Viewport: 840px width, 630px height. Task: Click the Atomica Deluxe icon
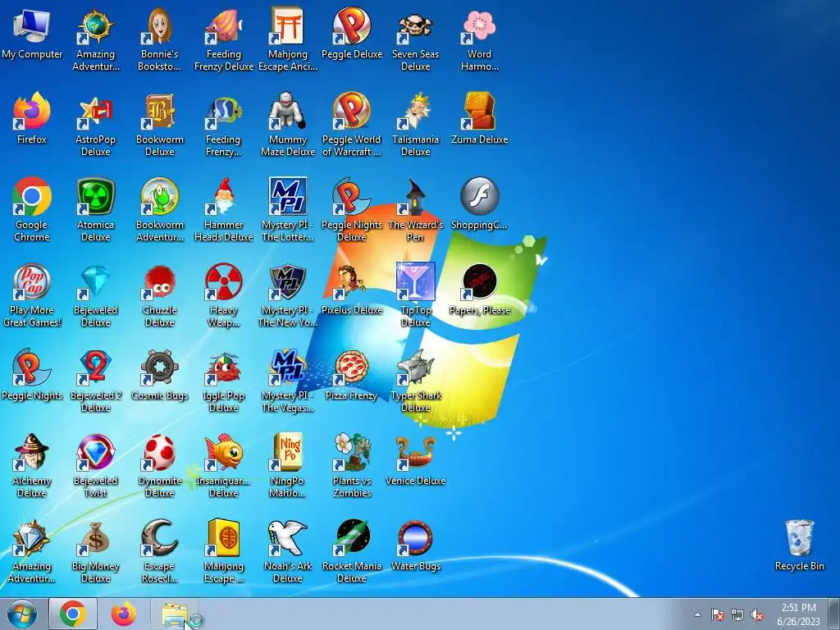pyautogui.click(x=95, y=209)
